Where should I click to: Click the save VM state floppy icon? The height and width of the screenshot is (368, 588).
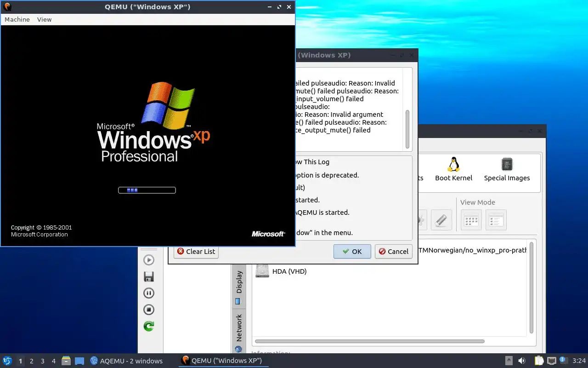(x=148, y=276)
